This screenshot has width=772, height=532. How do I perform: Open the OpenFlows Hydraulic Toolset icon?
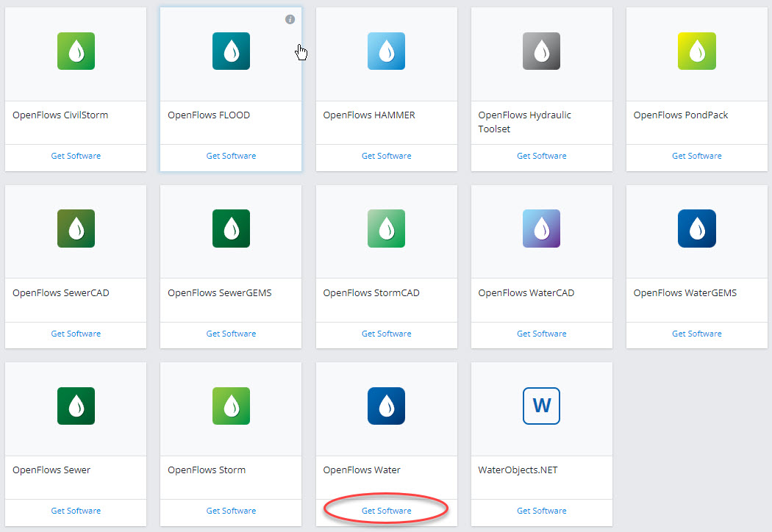[541, 51]
